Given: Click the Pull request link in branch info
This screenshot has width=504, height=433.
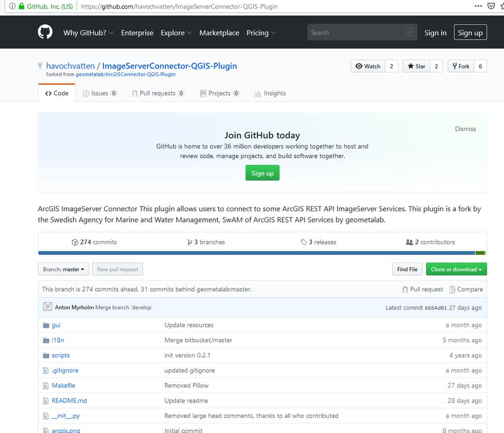Looking at the screenshot, I should pyautogui.click(x=423, y=289).
